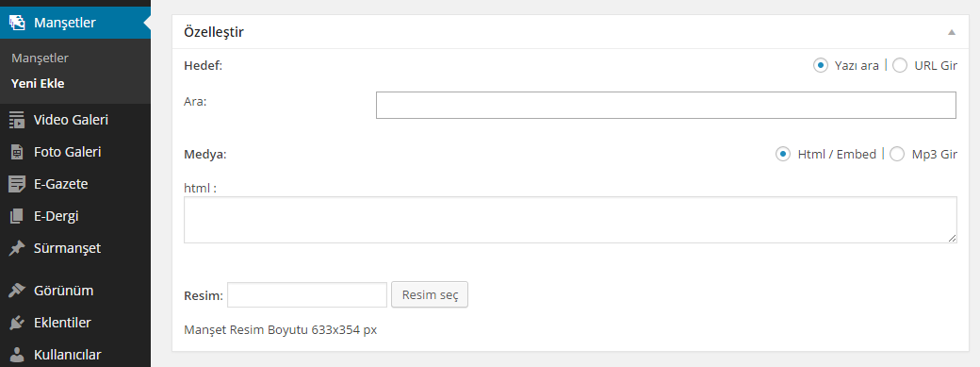Viewport: 980px width, 367px height.
Task: Select the Html / Embed radio button
Action: pos(782,154)
